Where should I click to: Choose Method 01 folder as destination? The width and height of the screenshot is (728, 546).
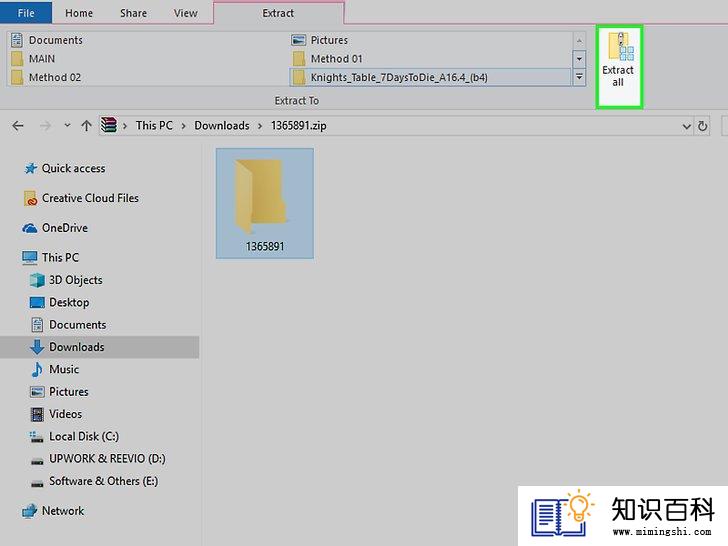point(328,58)
